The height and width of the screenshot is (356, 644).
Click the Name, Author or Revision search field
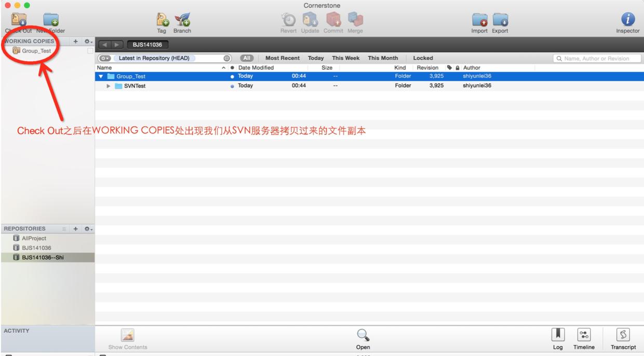596,58
